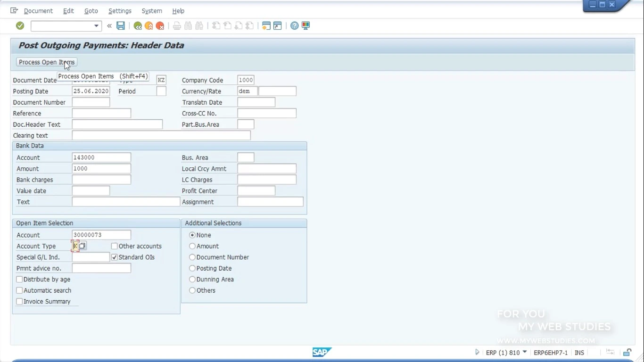Open the Settings menu
The width and height of the screenshot is (644, 362).
coord(120,11)
